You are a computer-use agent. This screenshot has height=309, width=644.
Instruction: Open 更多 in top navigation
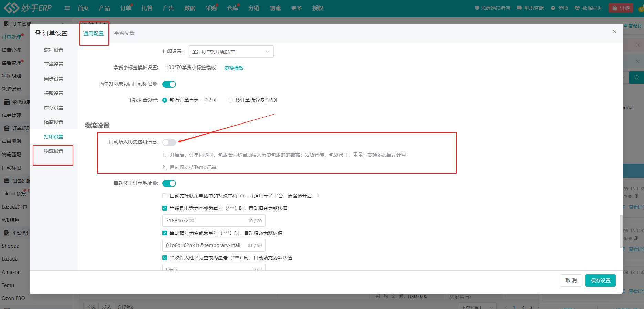297,8
